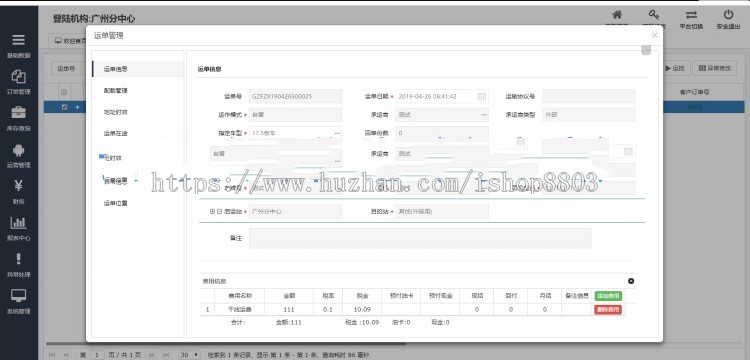Select 运单位置 in dialog side menu
This screenshot has height=360, width=750.
point(115,203)
